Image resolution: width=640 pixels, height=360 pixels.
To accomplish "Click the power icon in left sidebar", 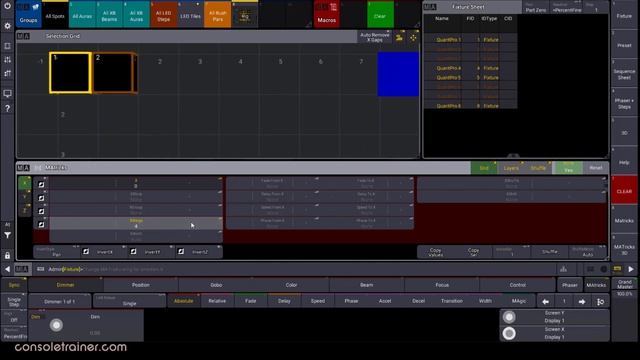I will tap(7, 6).
